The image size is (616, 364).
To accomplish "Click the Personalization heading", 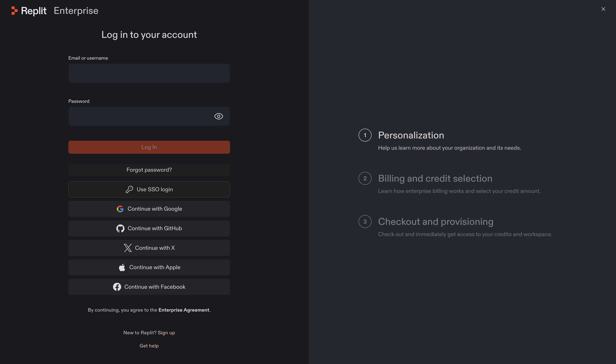I will pos(411,135).
